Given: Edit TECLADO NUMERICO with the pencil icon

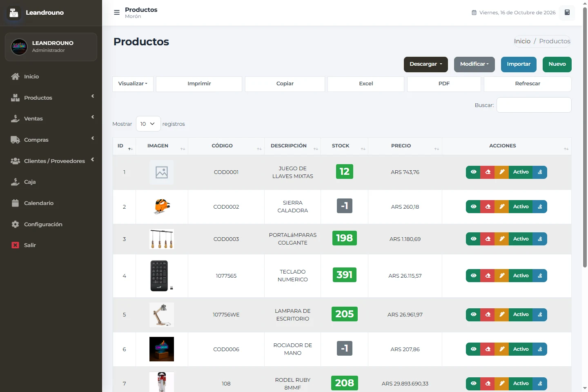Looking at the screenshot, I should (502, 276).
